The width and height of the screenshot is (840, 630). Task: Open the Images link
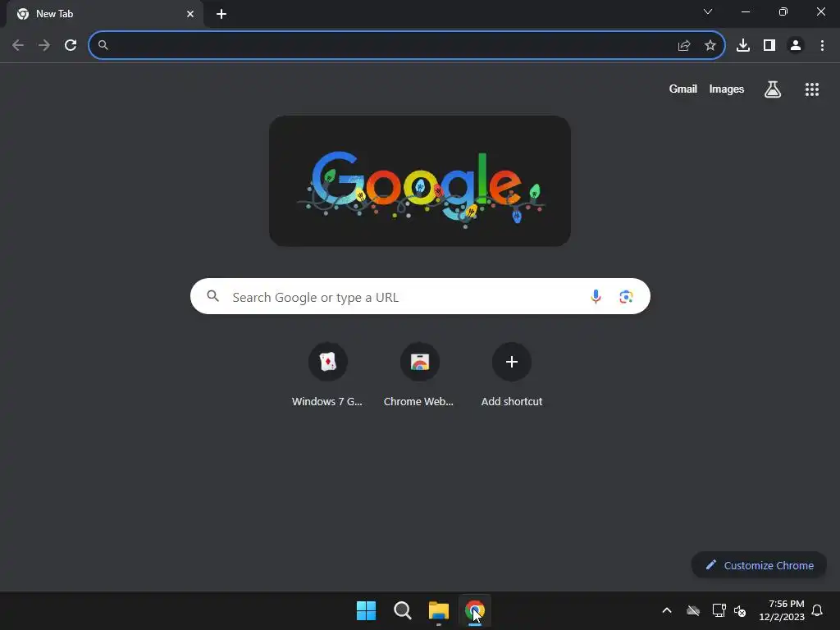click(x=727, y=89)
